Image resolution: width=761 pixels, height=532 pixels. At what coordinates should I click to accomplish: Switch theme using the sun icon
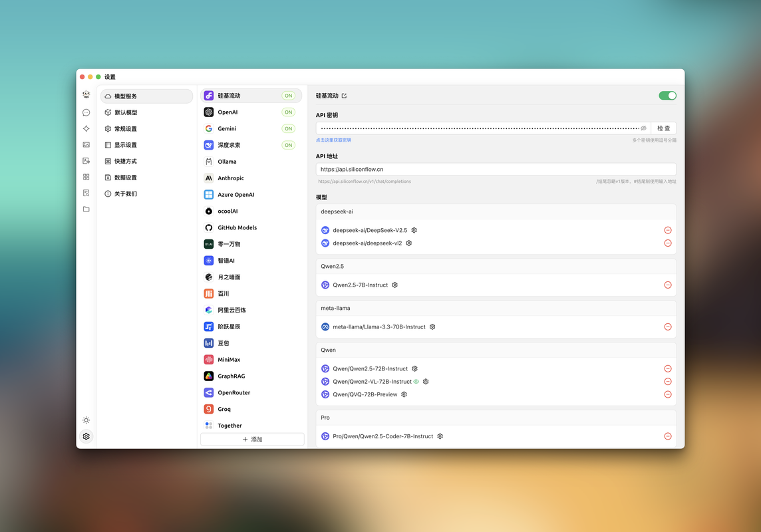pos(86,420)
